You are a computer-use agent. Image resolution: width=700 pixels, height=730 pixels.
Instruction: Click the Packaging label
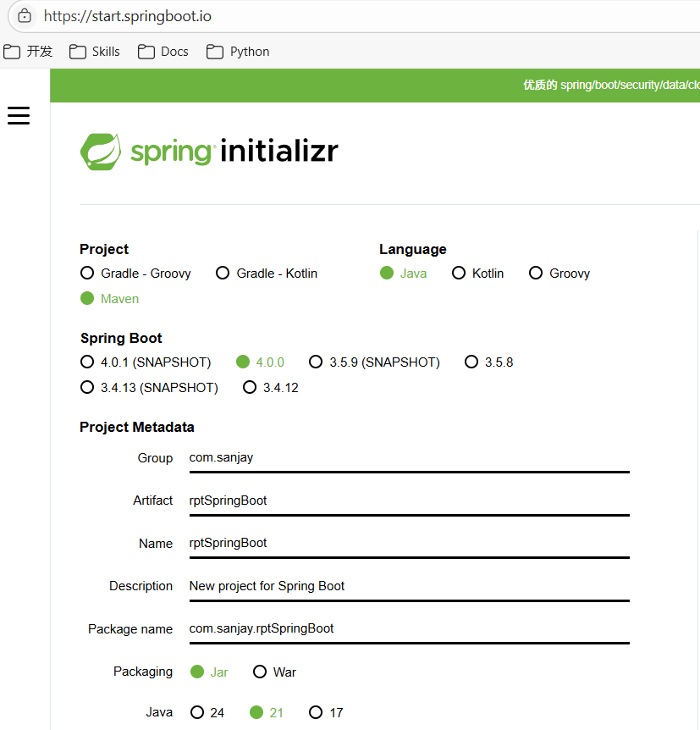(x=143, y=672)
